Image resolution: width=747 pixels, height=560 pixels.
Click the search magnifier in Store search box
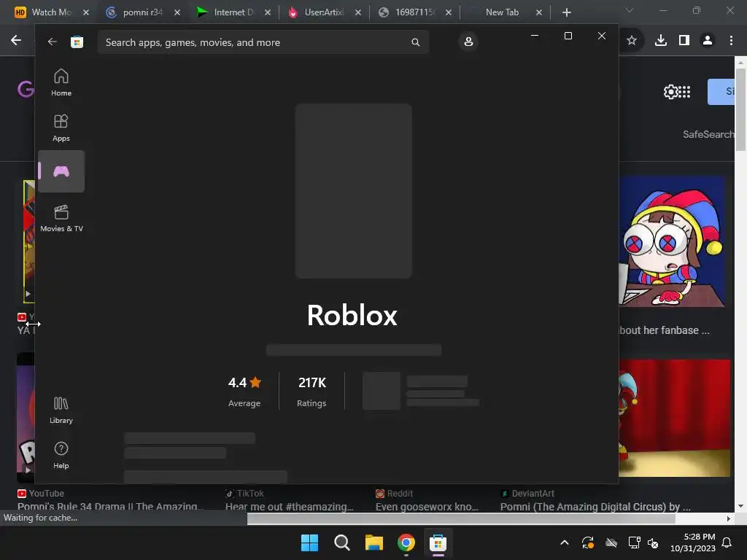coord(415,42)
